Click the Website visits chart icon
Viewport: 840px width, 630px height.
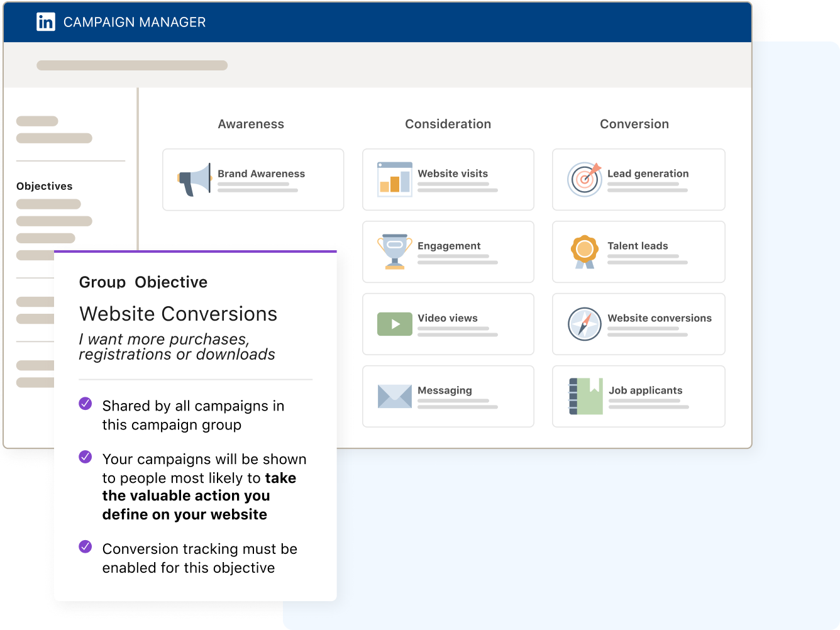point(394,180)
